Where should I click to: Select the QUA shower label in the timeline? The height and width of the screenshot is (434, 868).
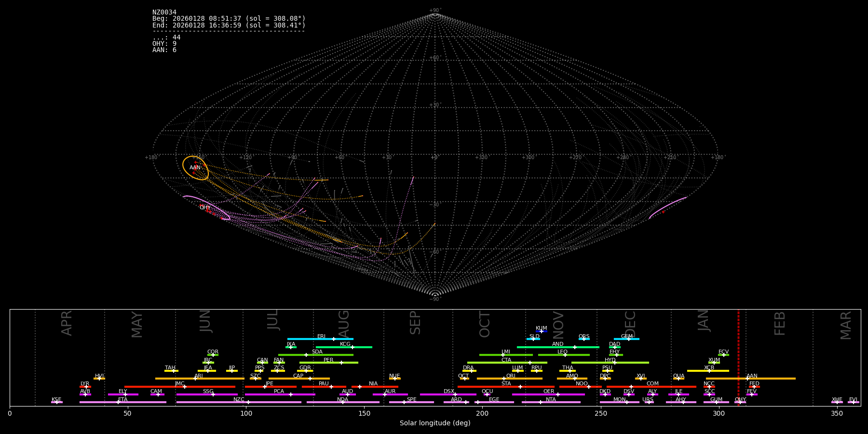pos(679,376)
